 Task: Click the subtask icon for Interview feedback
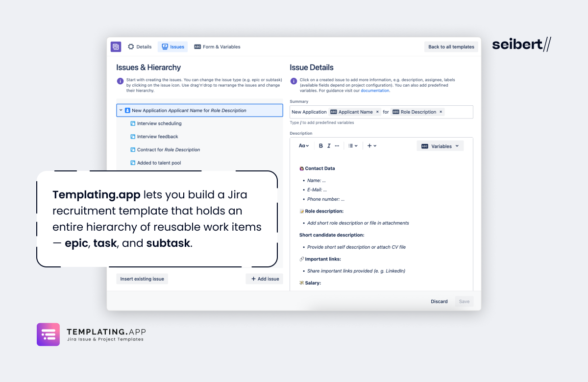pyautogui.click(x=133, y=137)
